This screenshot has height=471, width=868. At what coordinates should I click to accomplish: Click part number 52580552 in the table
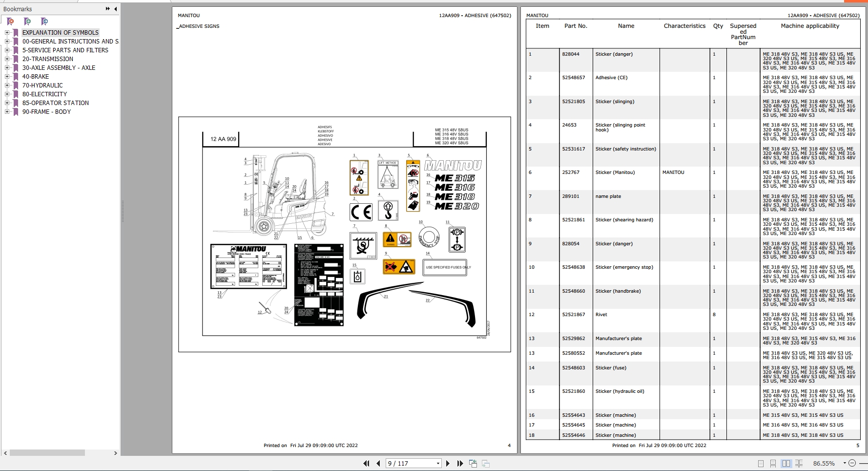pyautogui.click(x=574, y=353)
